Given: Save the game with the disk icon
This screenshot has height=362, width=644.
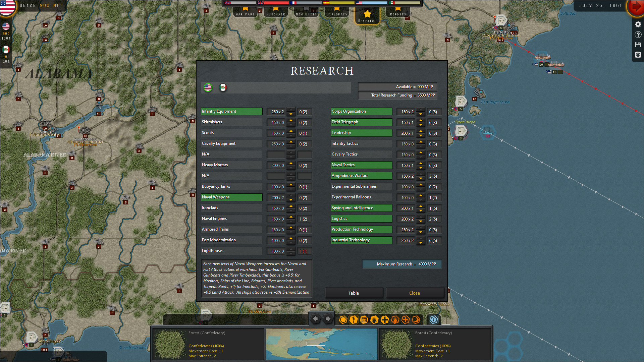Looking at the screenshot, I should tap(638, 45).
